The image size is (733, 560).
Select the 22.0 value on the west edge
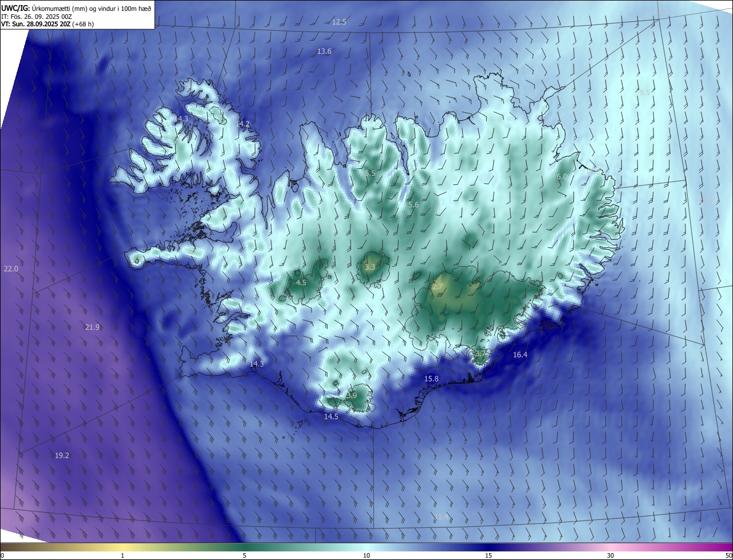click(11, 269)
